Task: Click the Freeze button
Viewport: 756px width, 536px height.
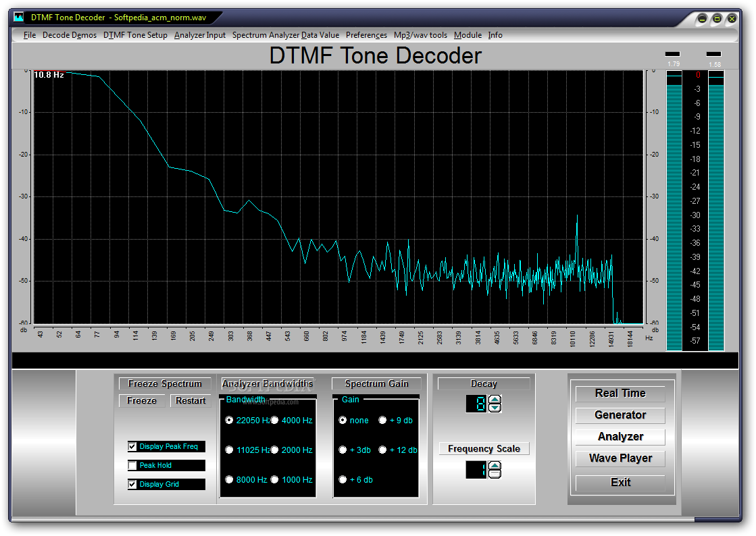Action: point(142,401)
